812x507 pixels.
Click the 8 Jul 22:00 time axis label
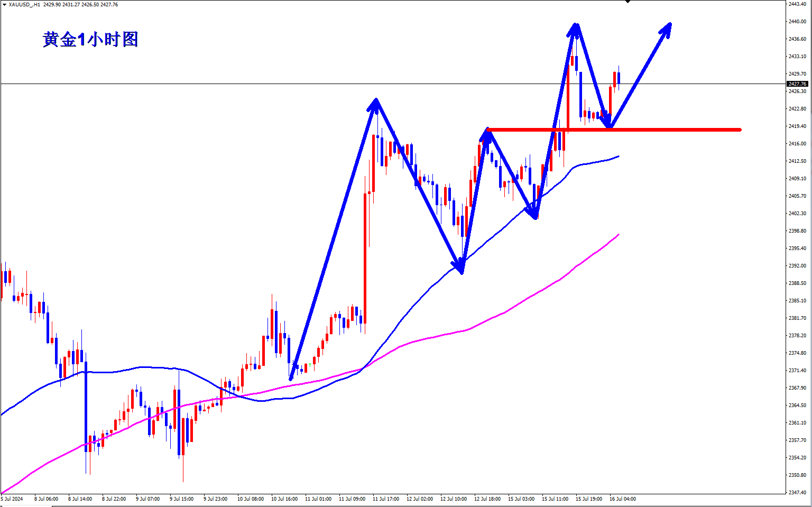coord(114,499)
